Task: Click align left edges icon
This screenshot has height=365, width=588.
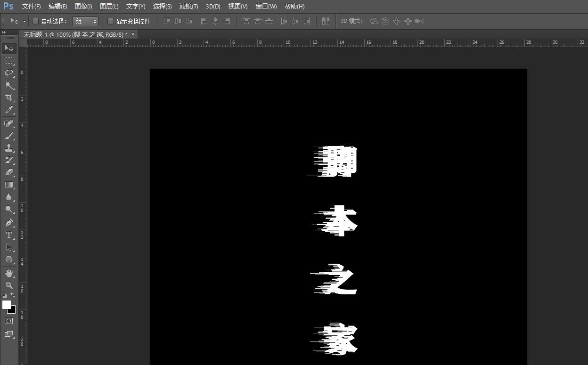Action: pos(204,21)
